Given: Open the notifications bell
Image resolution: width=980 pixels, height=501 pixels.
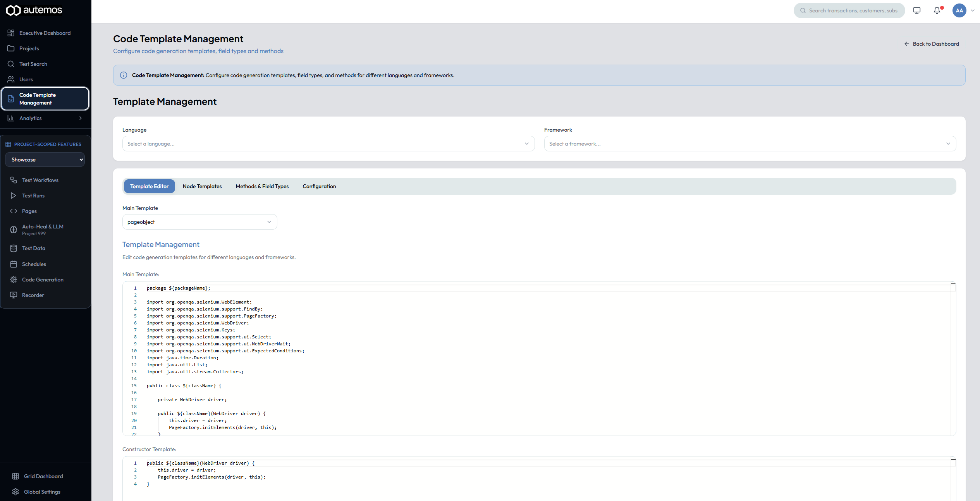Looking at the screenshot, I should click(937, 10).
